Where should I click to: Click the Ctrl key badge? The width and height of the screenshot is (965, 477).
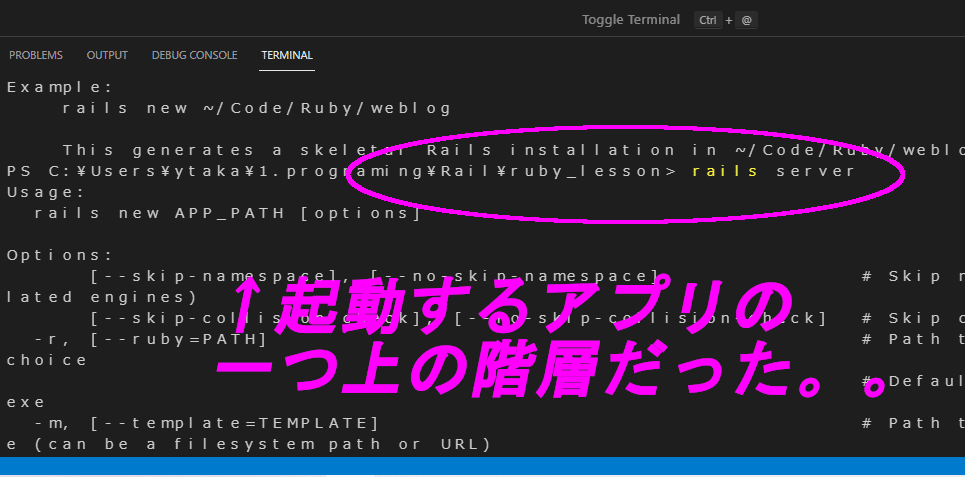click(708, 20)
